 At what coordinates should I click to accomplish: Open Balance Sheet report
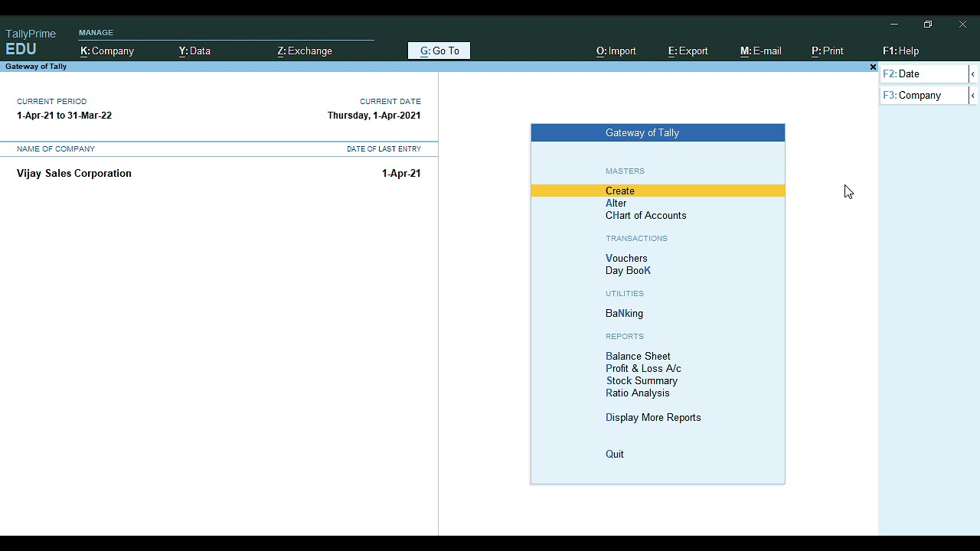638,357
